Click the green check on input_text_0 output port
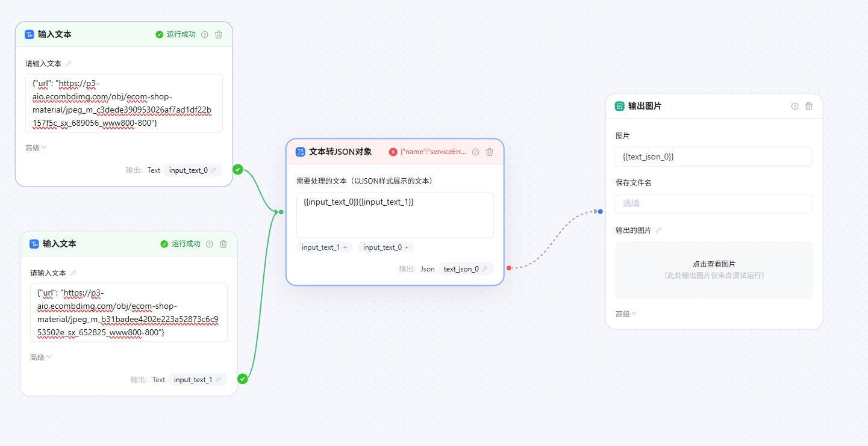Image resolution: width=868 pixels, height=446 pixels. (238, 170)
